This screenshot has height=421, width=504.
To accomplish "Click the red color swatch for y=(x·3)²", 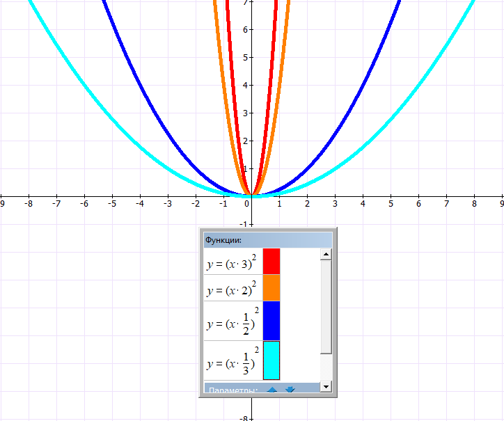I will point(271,261).
